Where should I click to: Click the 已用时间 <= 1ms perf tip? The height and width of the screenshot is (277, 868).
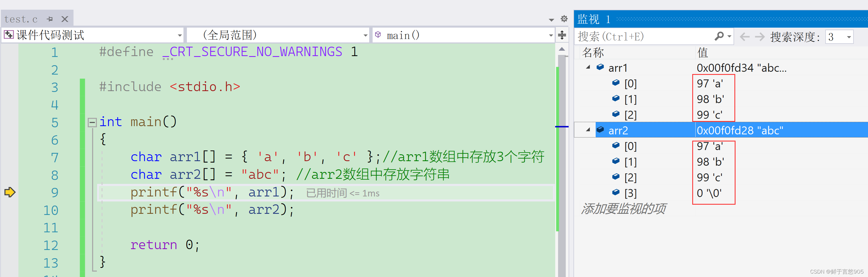(343, 193)
